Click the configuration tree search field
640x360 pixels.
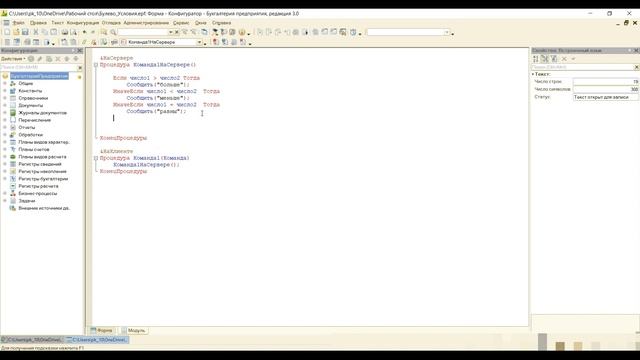coord(39,67)
